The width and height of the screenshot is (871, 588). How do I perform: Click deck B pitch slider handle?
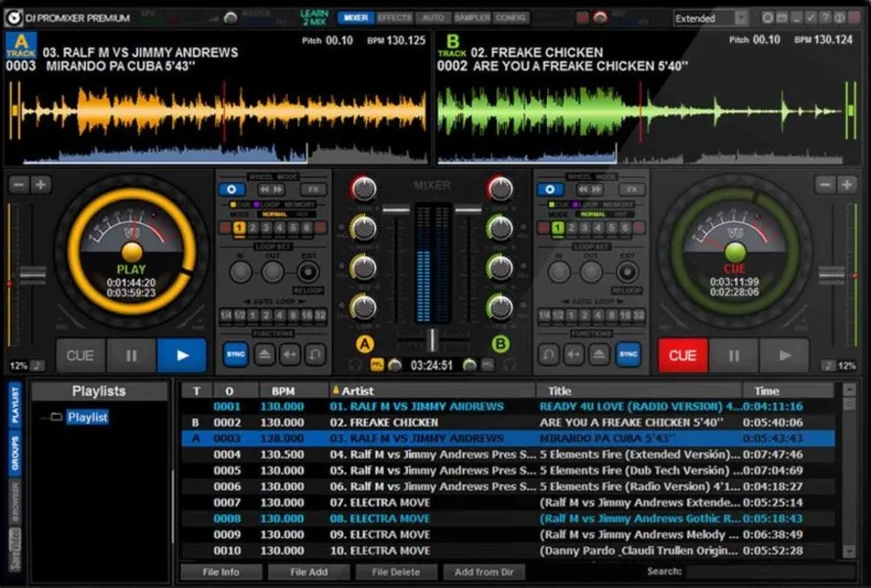[x=832, y=274]
